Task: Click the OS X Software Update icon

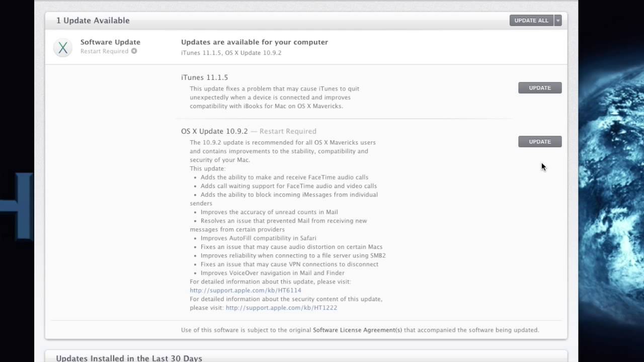Action: click(63, 48)
